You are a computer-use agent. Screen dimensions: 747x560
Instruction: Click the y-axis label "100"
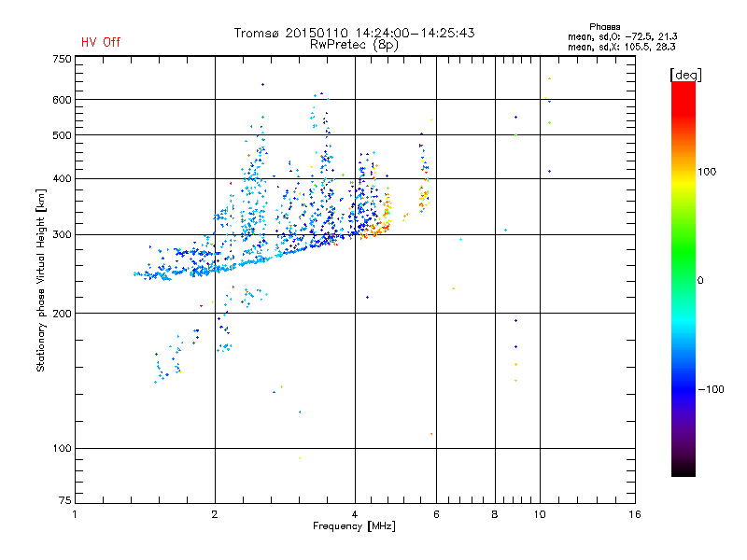tap(62, 449)
